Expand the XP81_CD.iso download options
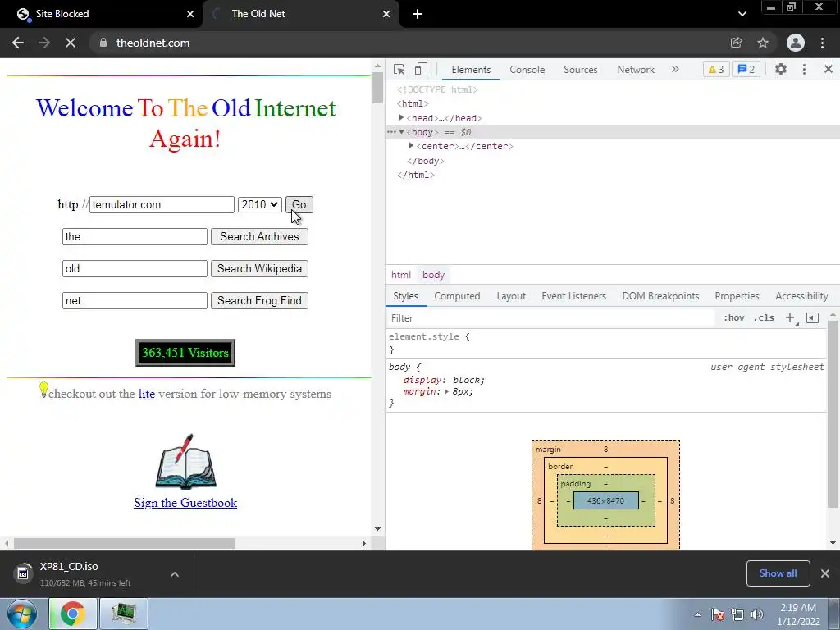This screenshot has width=840, height=630. pyautogui.click(x=175, y=574)
